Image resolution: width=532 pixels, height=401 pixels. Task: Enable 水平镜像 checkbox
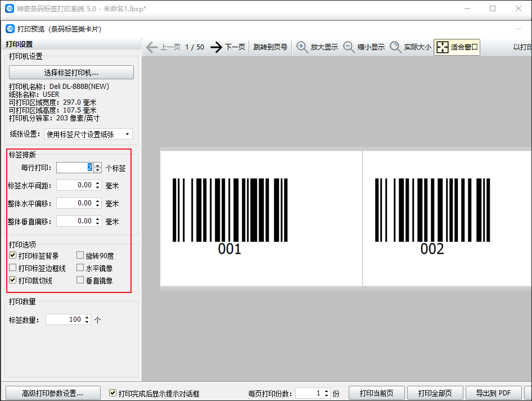(x=80, y=268)
